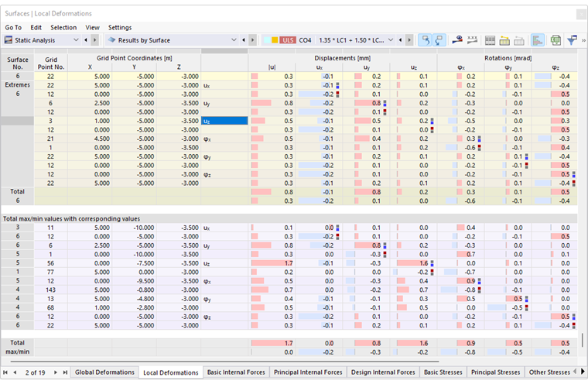Click next arrow beside Results by Surface
Screen dimensions: 588x384
[252, 39]
